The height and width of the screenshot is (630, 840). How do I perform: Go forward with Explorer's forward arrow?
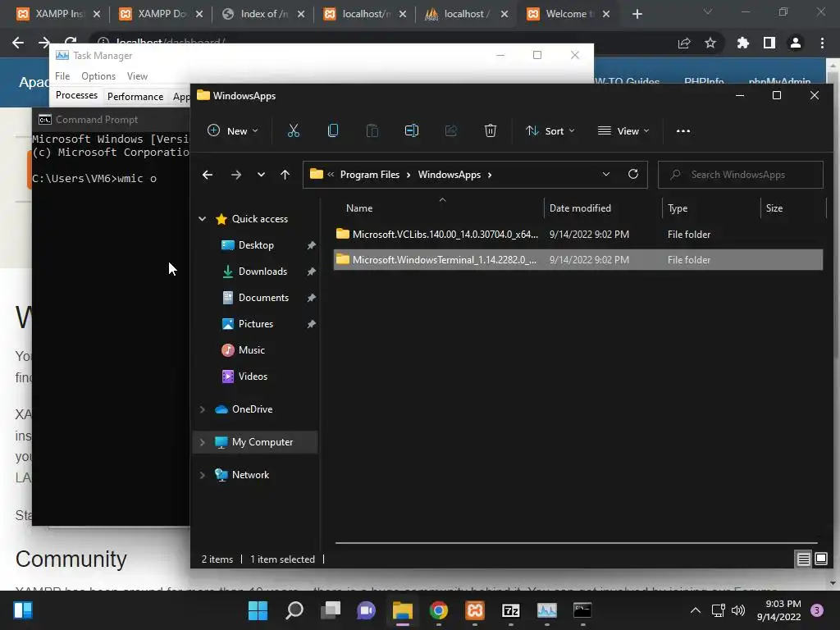pyautogui.click(x=235, y=175)
